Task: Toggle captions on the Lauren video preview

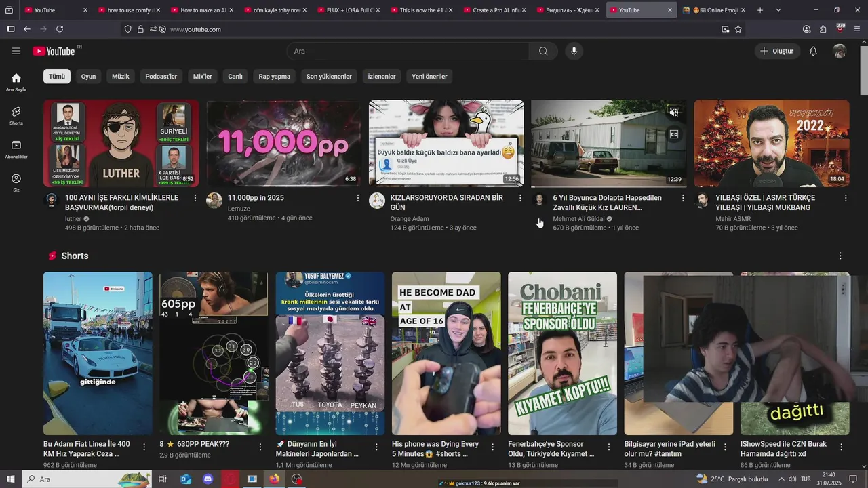Action: pyautogui.click(x=674, y=134)
